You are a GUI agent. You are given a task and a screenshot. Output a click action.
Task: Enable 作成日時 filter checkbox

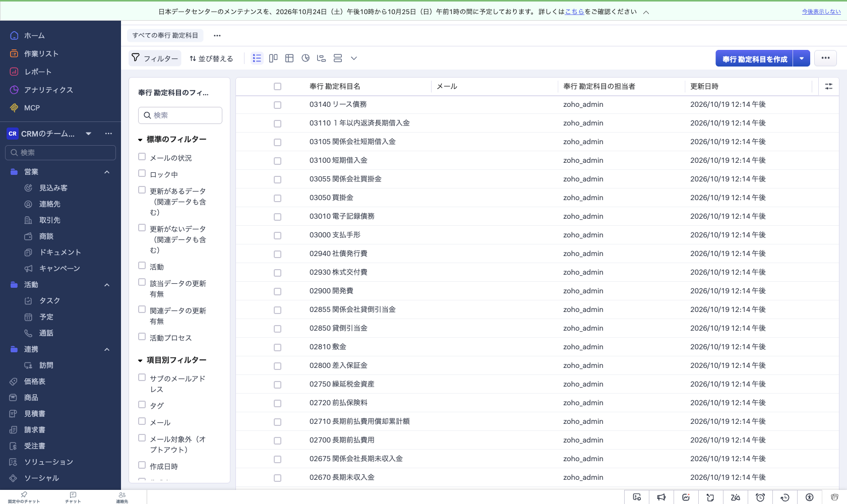coord(142,465)
